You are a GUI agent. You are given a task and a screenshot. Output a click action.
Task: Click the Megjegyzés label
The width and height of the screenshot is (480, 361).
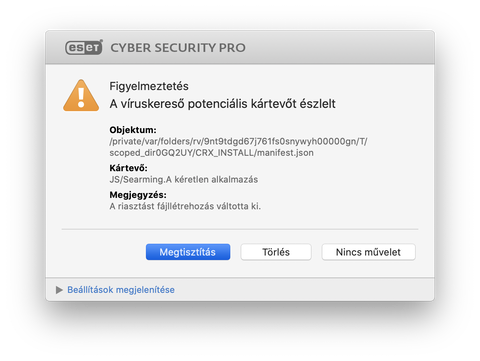click(x=138, y=195)
